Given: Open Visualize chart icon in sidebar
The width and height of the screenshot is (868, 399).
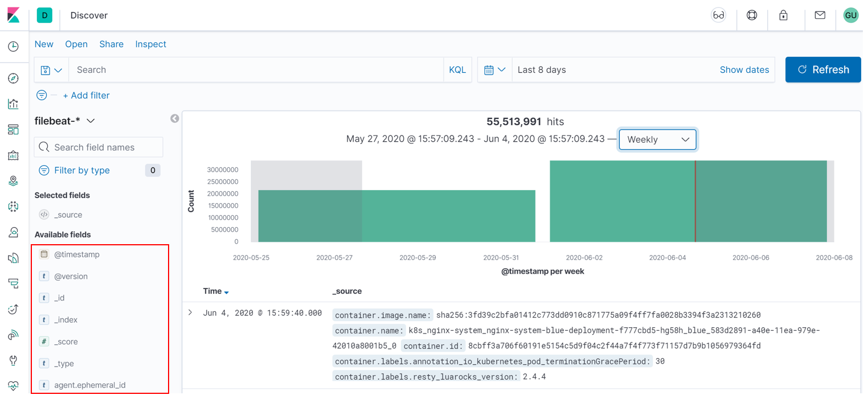Looking at the screenshot, I should coord(14,104).
